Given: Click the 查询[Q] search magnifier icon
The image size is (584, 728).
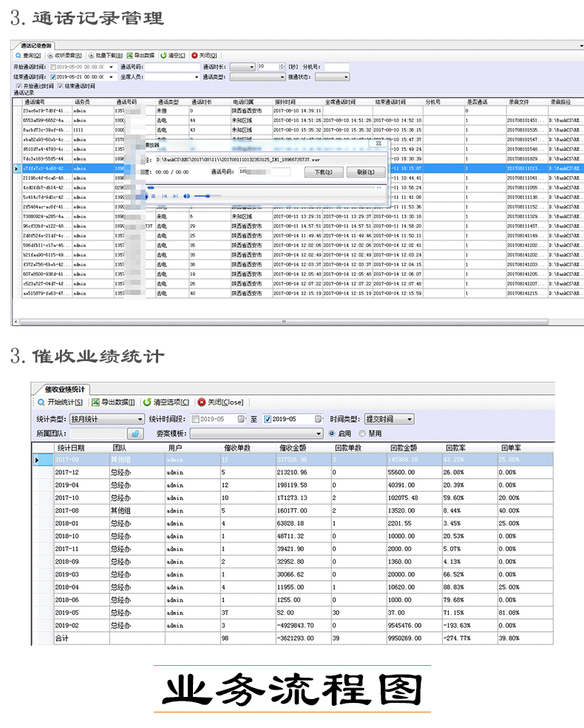Looking at the screenshot, I should coord(18,55).
